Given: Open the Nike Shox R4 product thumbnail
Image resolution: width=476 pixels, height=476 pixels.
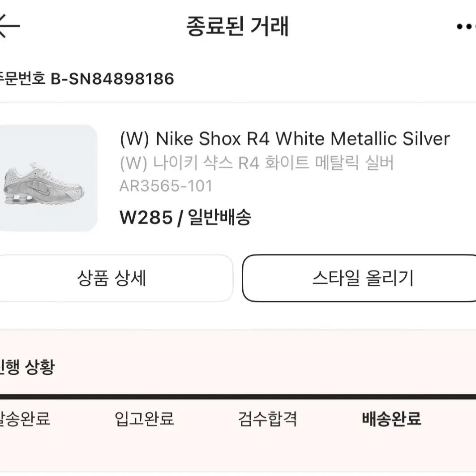Looking at the screenshot, I should pyautogui.click(x=48, y=178).
